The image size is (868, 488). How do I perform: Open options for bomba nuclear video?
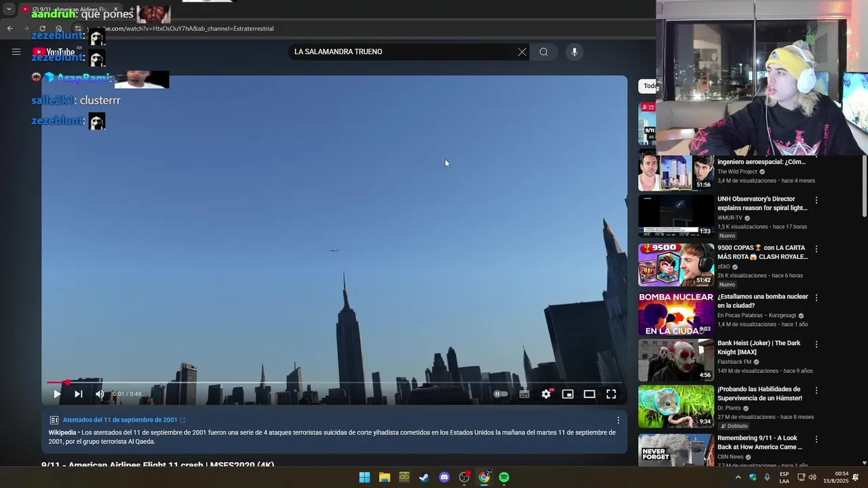[816, 298]
